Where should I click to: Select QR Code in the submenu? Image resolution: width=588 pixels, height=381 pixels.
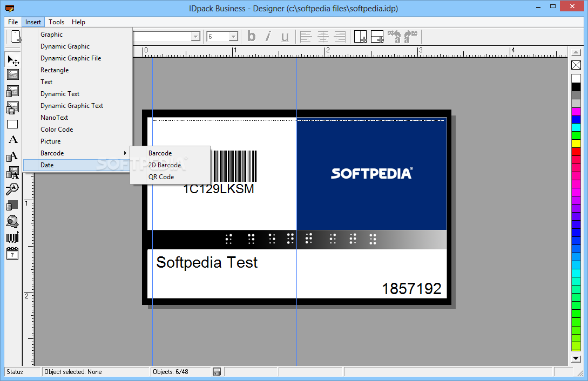click(170, 177)
